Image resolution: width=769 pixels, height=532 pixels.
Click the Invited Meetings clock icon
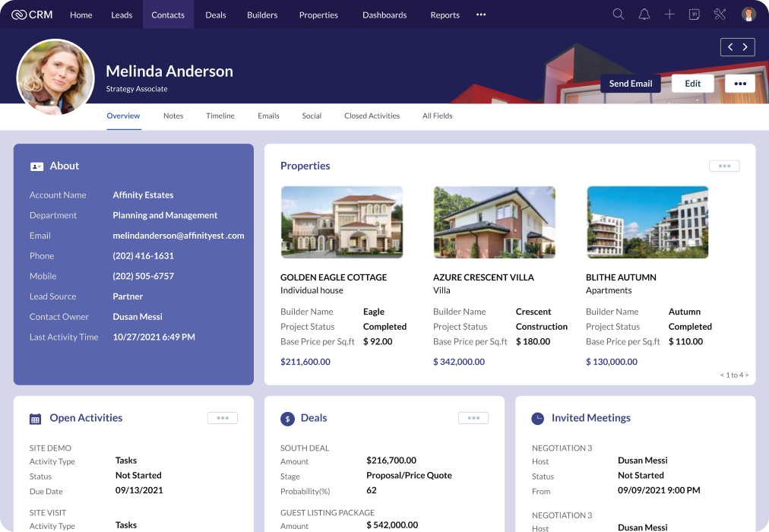click(538, 418)
